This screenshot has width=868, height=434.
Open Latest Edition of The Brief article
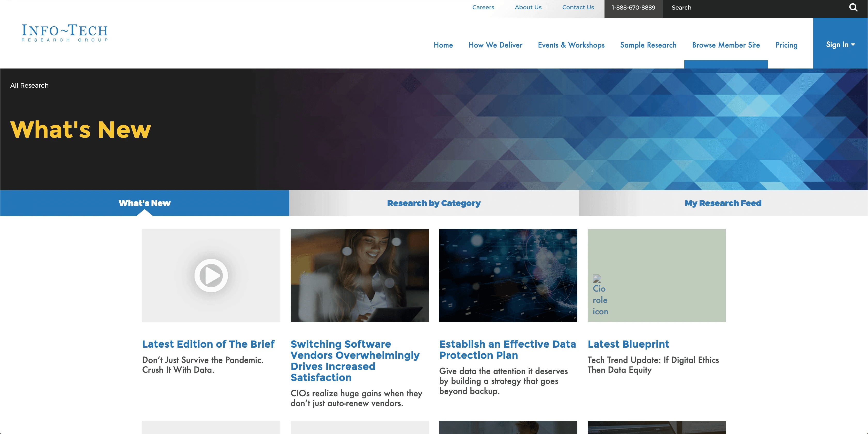[208, 344]
